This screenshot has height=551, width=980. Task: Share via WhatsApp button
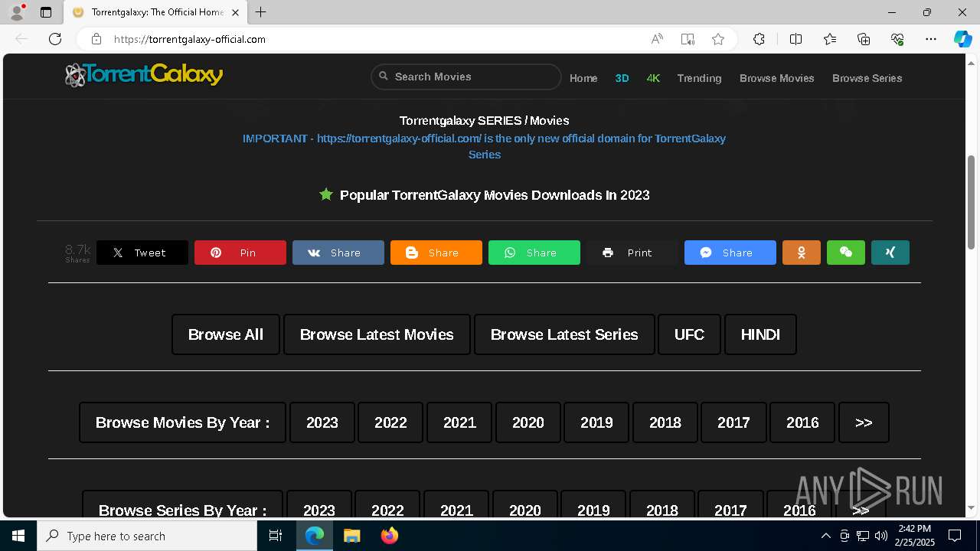(x=534, y=253)
